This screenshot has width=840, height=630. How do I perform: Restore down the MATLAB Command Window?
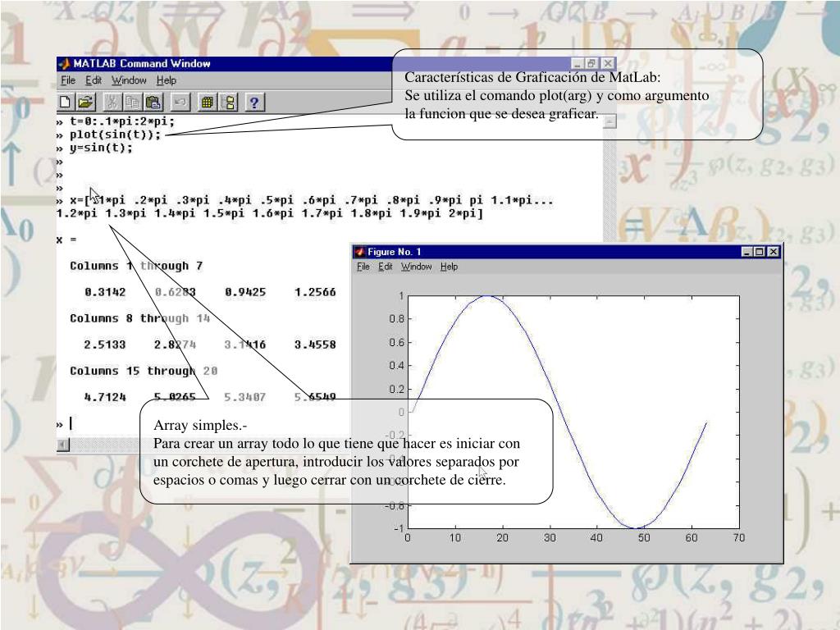(x=591, y=63)
